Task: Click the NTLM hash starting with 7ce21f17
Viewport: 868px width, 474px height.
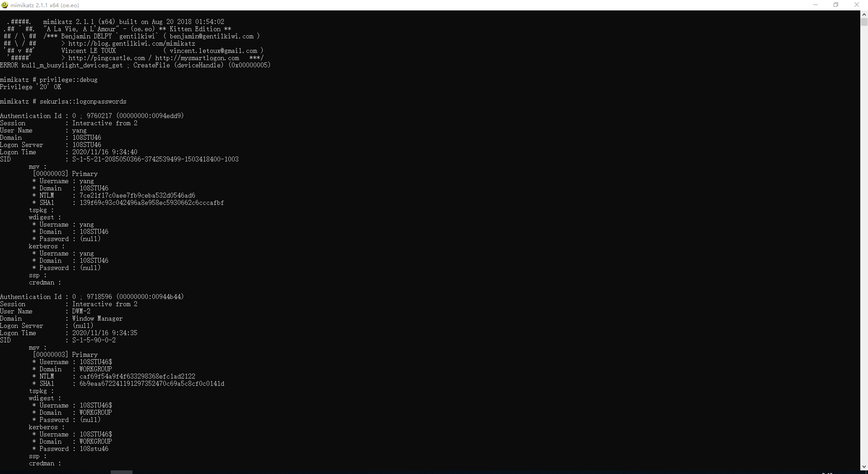Action: pos(137,195)
